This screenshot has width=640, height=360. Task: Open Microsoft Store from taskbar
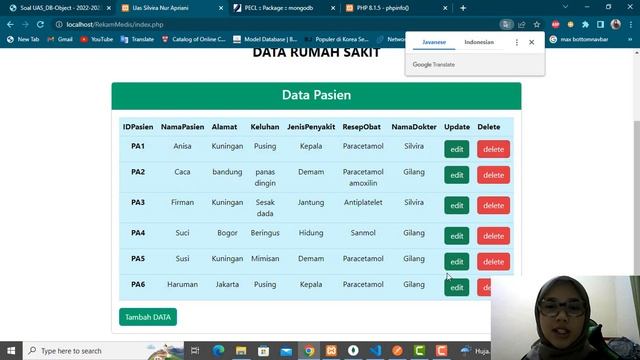[x=263, y=351]
